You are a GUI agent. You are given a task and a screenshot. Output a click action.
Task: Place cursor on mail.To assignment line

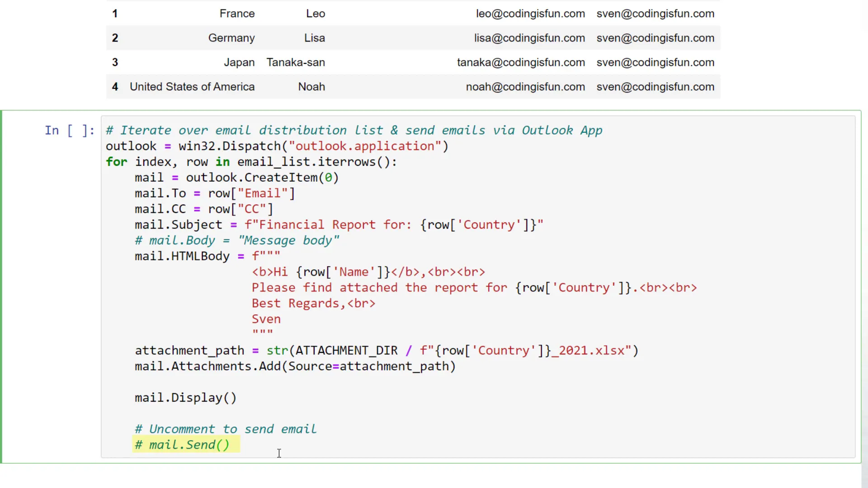(214, 193)
